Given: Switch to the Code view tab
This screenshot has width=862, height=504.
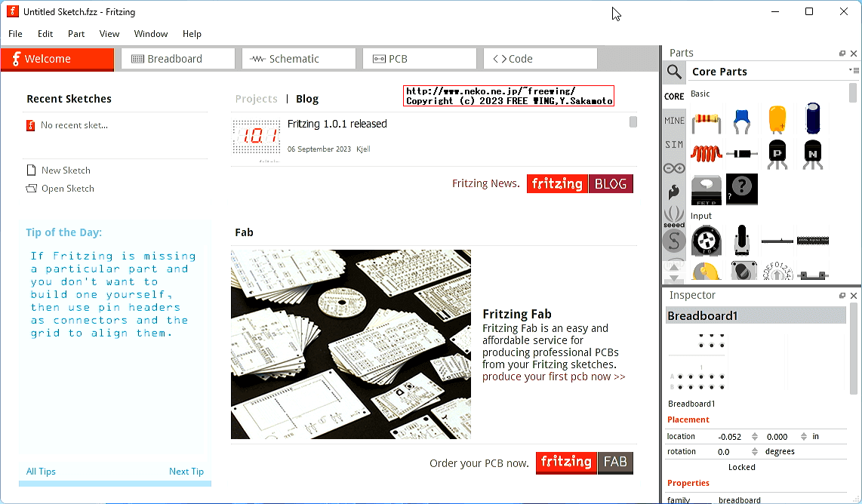Looking at the screenshot, I should (540, 59).
